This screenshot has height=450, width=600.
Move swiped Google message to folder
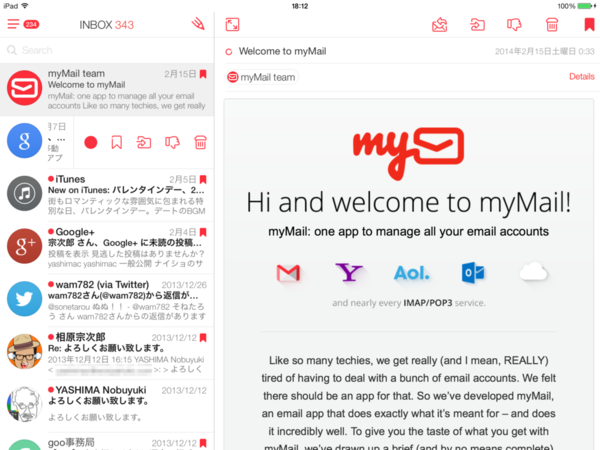coord(144,143)
